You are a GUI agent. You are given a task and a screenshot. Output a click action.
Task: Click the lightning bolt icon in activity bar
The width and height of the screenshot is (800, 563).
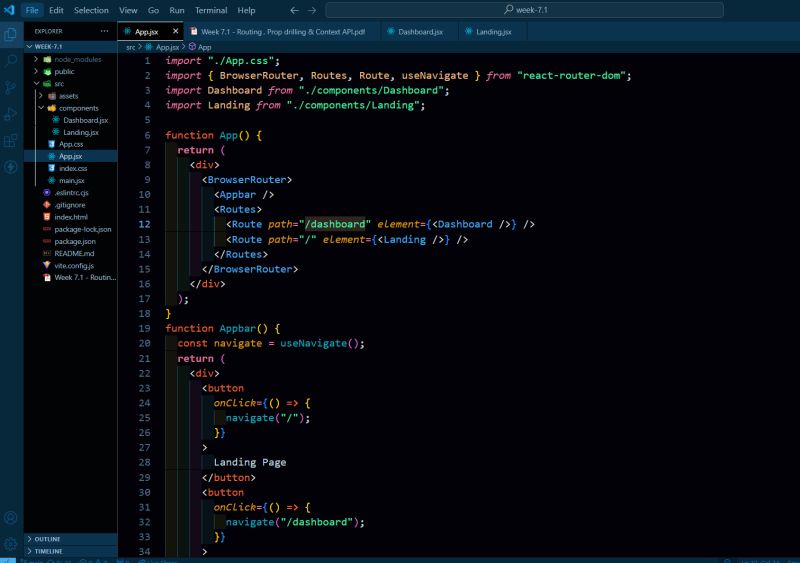(x=11, y=167)
